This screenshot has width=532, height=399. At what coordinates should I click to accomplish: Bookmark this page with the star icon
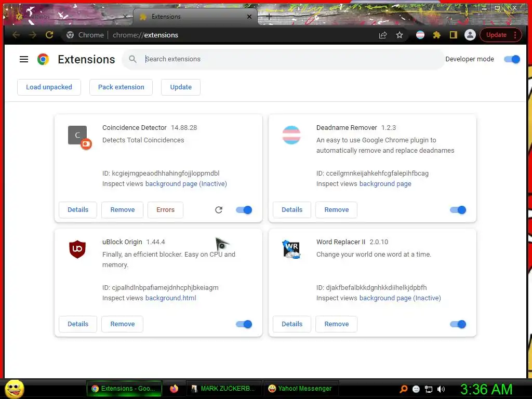400,35
